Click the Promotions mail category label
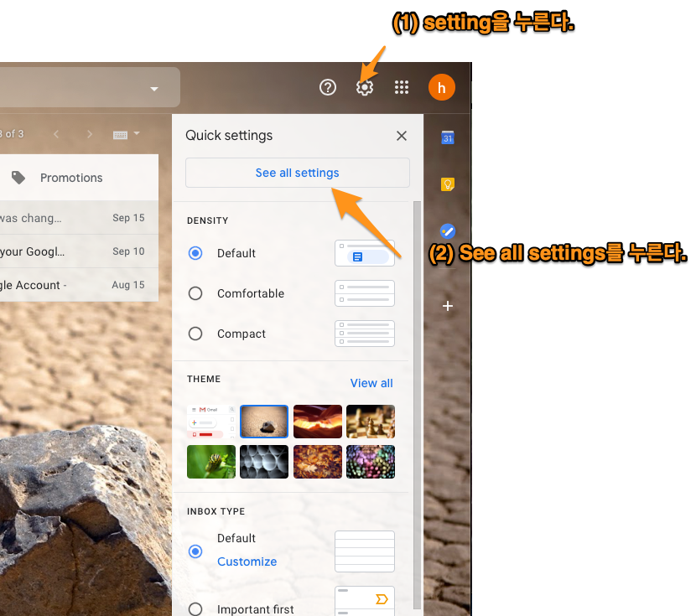This screenshot has width=696, height=616. (x=71, y=177)
